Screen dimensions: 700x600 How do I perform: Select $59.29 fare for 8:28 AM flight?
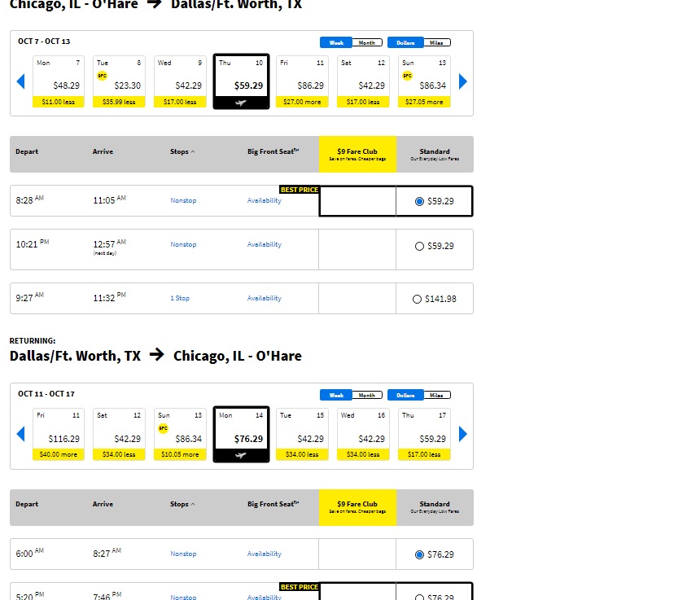pos(419,201)
